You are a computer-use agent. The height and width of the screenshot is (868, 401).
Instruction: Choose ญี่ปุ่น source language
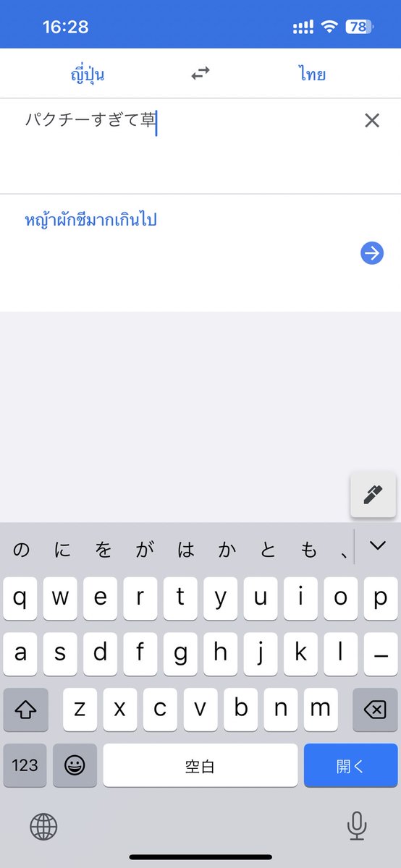coord(88,74)
